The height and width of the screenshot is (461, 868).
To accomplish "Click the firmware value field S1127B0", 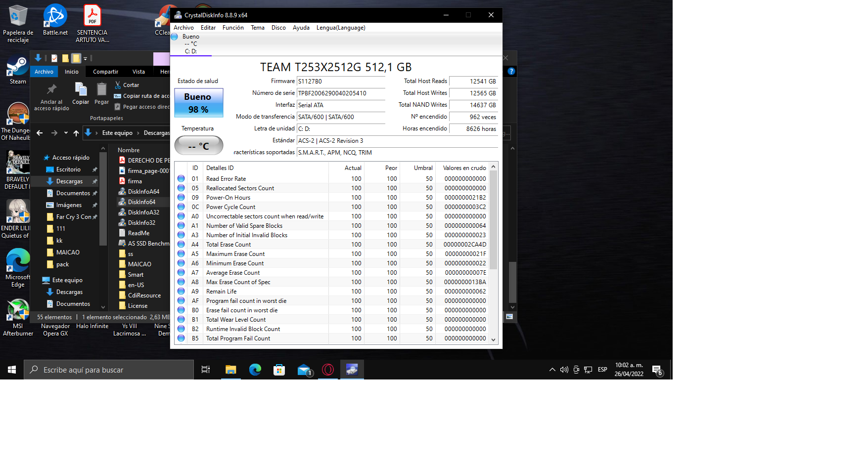I will coord(341,82).
